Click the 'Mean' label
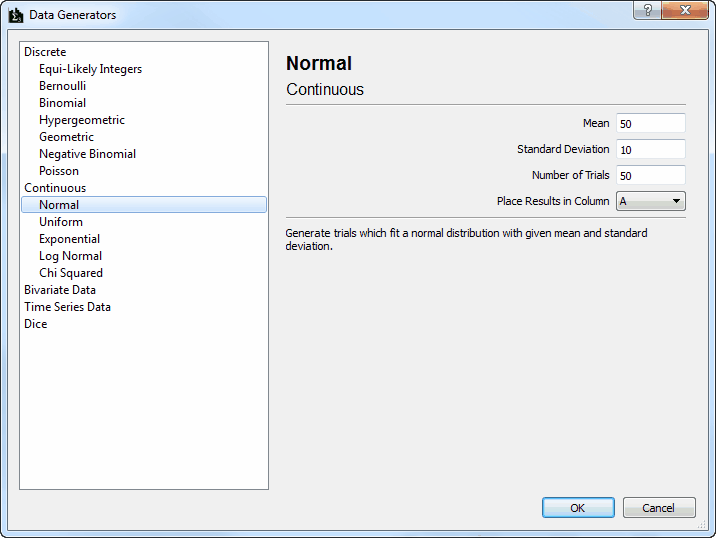Image resolution: width=716 pixels, height=538 pixels. pos(596,123)
